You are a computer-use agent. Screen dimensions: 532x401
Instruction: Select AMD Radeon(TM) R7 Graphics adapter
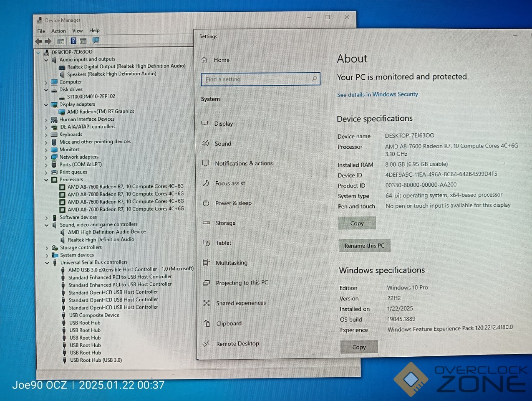tap(97, 112)
